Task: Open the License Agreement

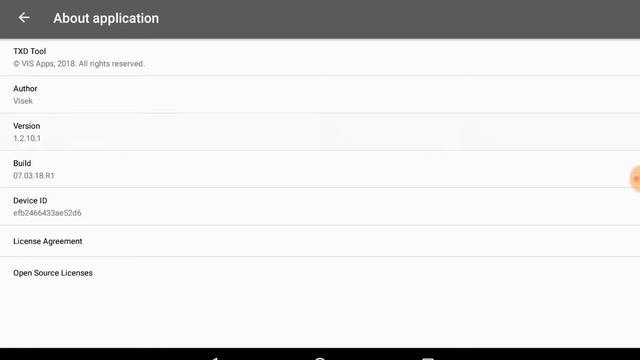Action: (320, 241)
